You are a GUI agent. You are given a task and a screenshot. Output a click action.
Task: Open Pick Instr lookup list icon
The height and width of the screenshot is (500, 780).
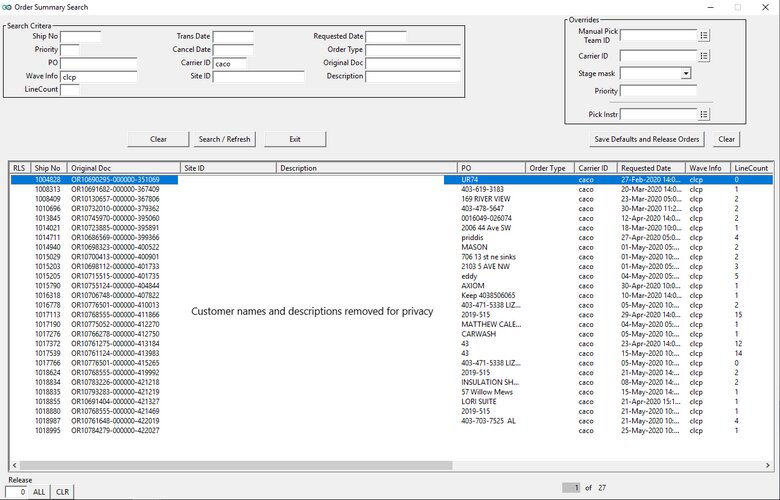[x=704, y=114]
